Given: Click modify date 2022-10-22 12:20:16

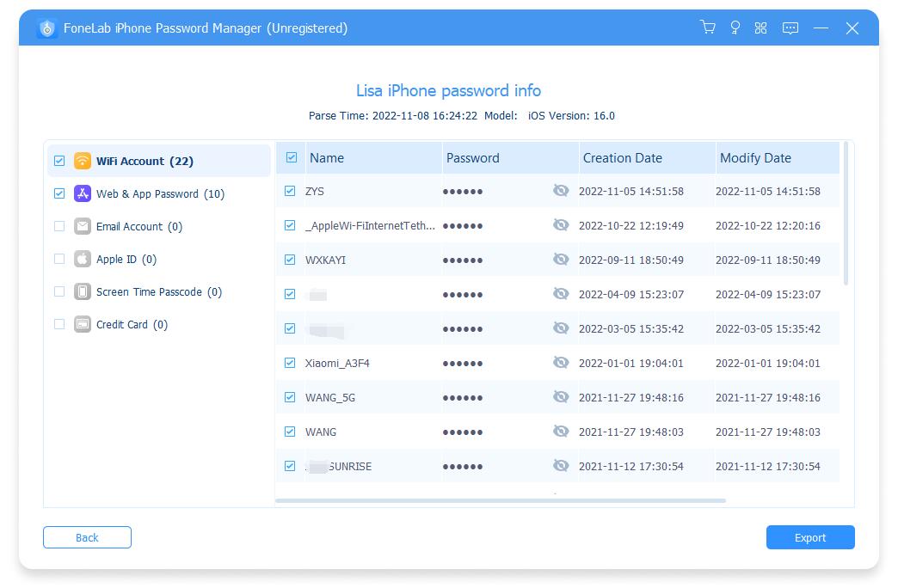Looking at the screenshot, I should (x=768, y=225).
